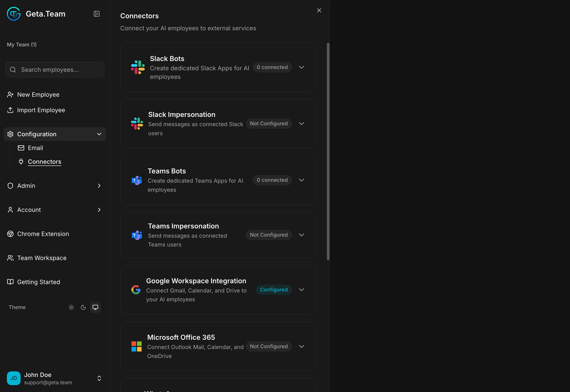
Task: Switch to light theme
Action: tap(71, 307)
